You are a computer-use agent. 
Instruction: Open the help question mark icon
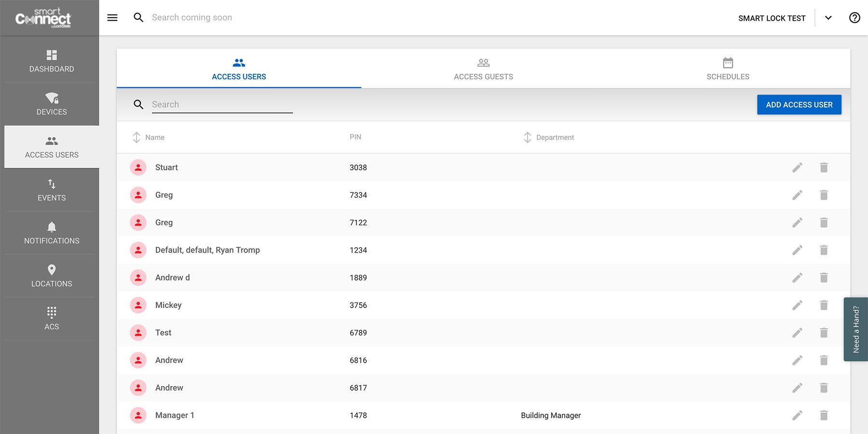[x=854, y=18]
